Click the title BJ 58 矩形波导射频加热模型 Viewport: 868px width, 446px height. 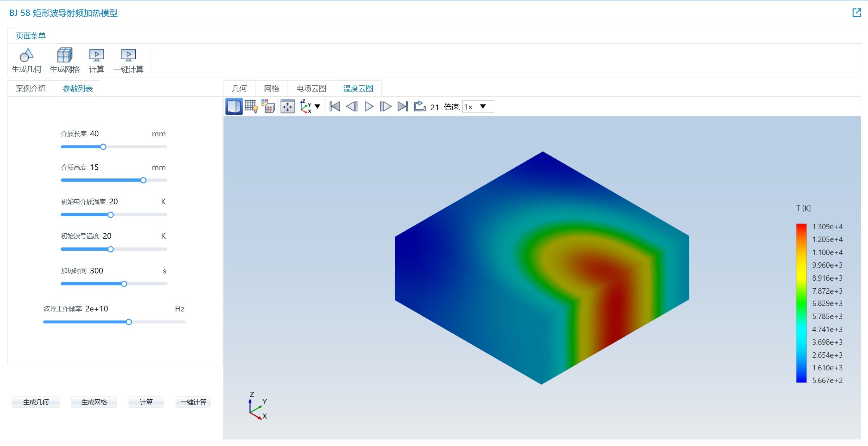point(63,13)
